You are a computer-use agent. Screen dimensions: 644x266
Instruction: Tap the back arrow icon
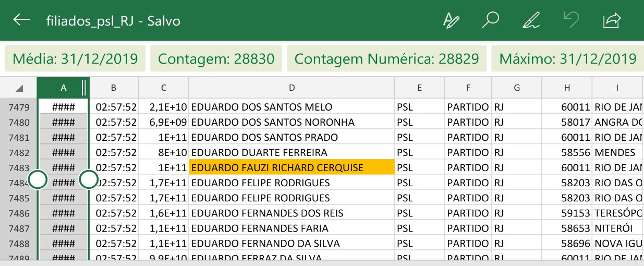[21, 20]
